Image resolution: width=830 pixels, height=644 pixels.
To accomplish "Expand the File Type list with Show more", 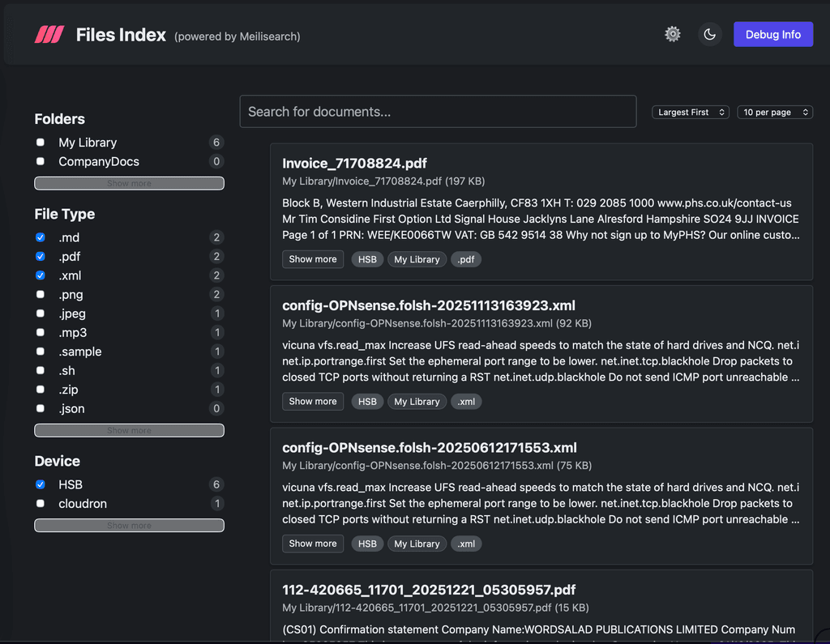I will click(129, 430).
